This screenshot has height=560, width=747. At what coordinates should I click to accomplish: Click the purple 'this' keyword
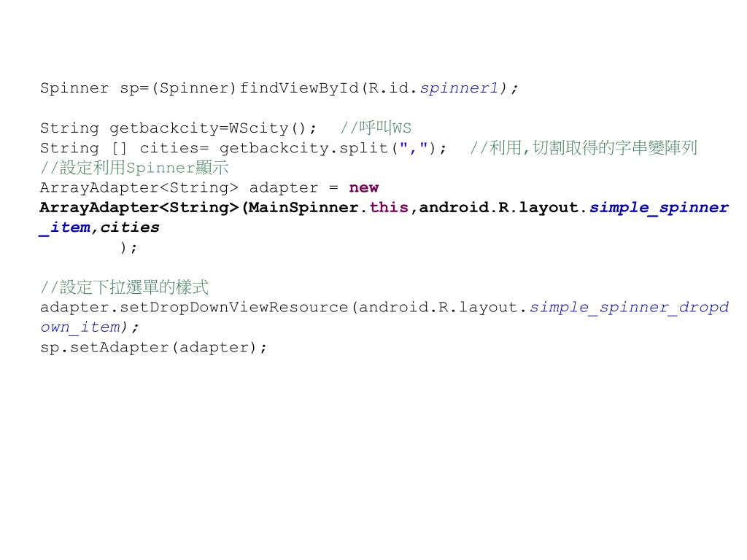[x=389, y=208]
